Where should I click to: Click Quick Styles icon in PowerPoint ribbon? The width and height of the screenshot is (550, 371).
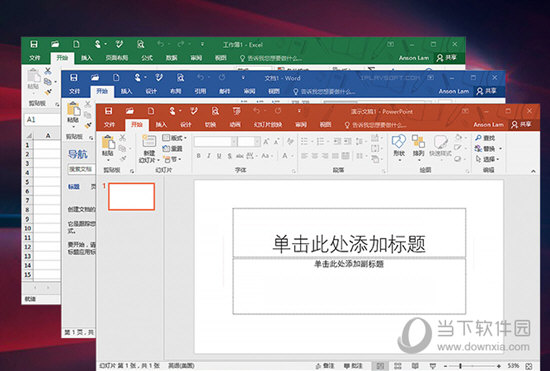(x=440, y=142)
